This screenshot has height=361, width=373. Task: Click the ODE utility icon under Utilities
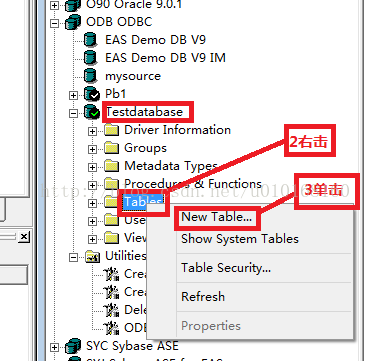point(111,328)
